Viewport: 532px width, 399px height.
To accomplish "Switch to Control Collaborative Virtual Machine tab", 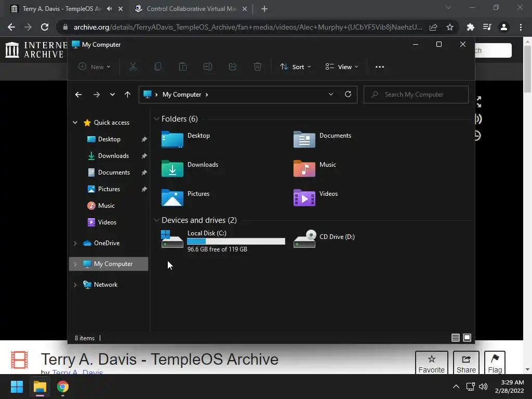I will [x=190, y=9].
